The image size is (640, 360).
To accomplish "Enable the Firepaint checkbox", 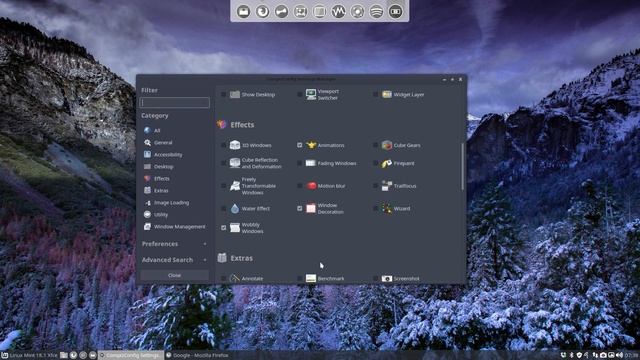I will [376, 163].
